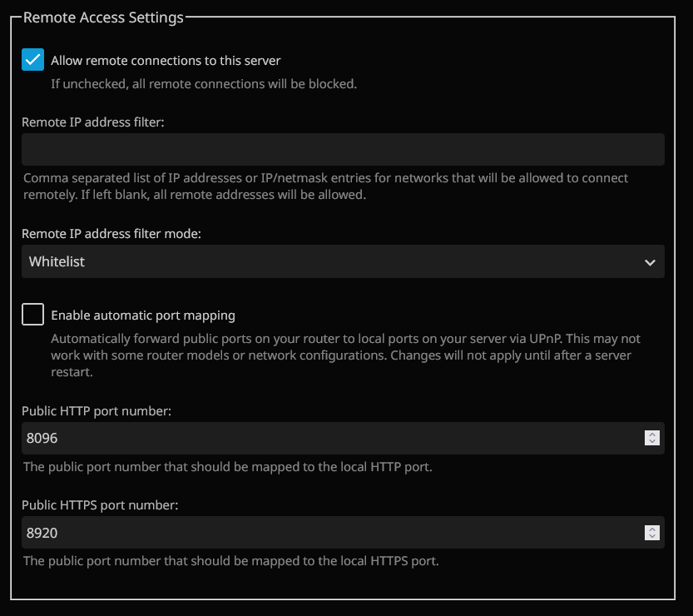Increment the HTTPS port using the up arrow

(652, 529)
